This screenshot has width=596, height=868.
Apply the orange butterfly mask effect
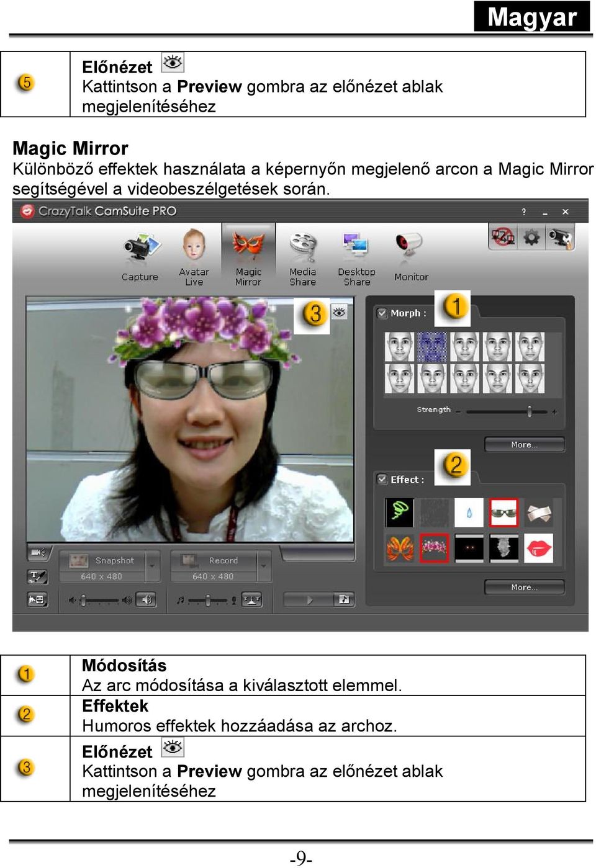click(x=400, y=548)
